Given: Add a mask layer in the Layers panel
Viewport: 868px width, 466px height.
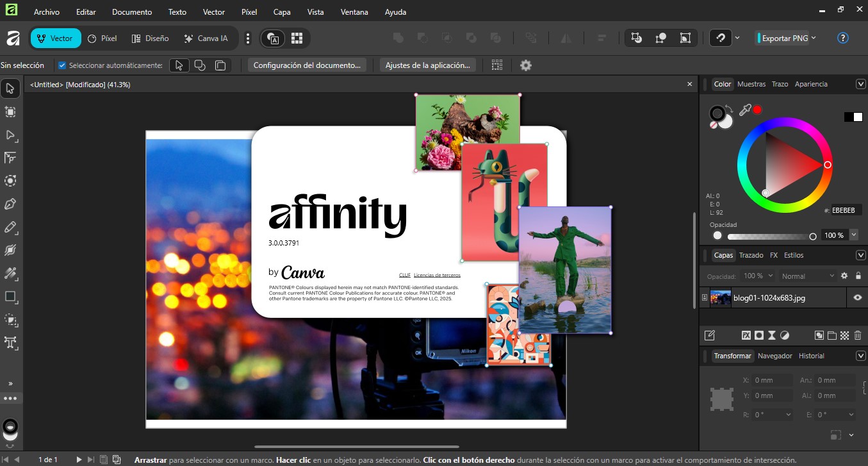Looking at the screenshot, I should pyautogui.click(x=759, y=335).
